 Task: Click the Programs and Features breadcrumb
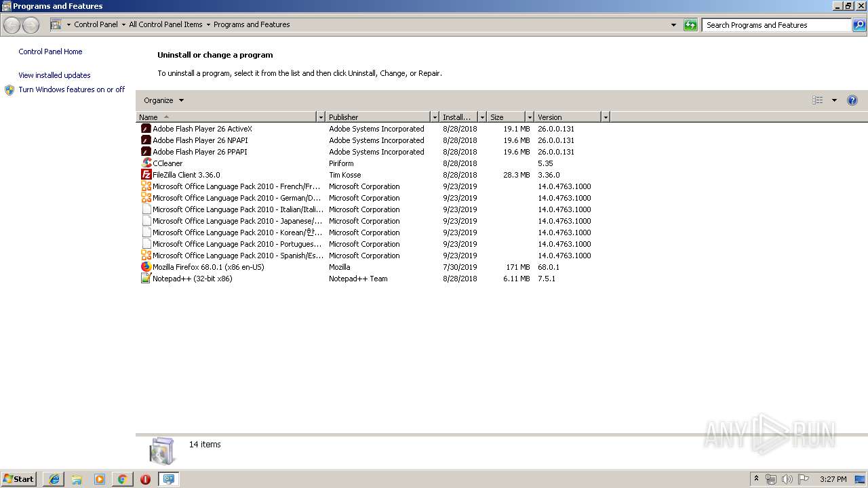tap(252, 25)
